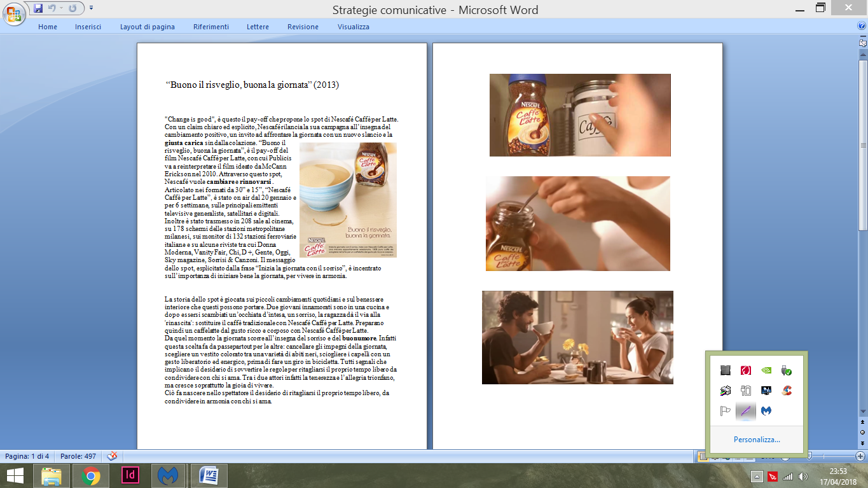Click the black grid tray icon

tap(725, 370)
